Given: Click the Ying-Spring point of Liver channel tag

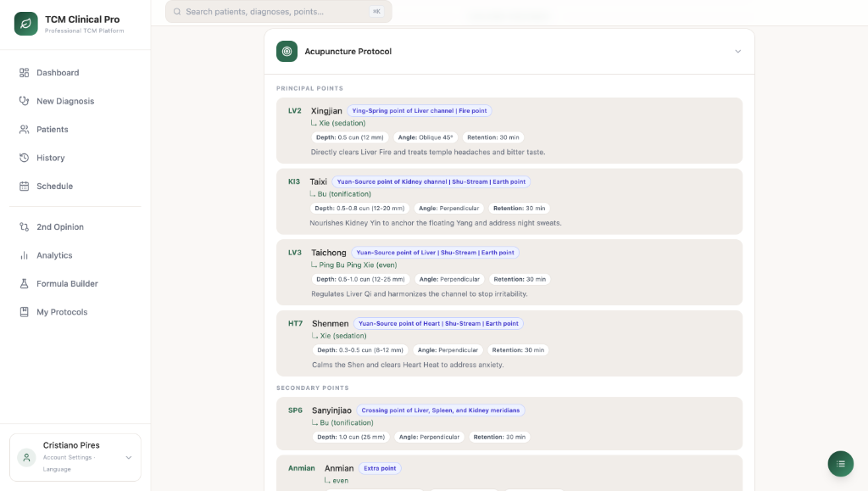Looking at the screenshot, I should pos(419,111).
